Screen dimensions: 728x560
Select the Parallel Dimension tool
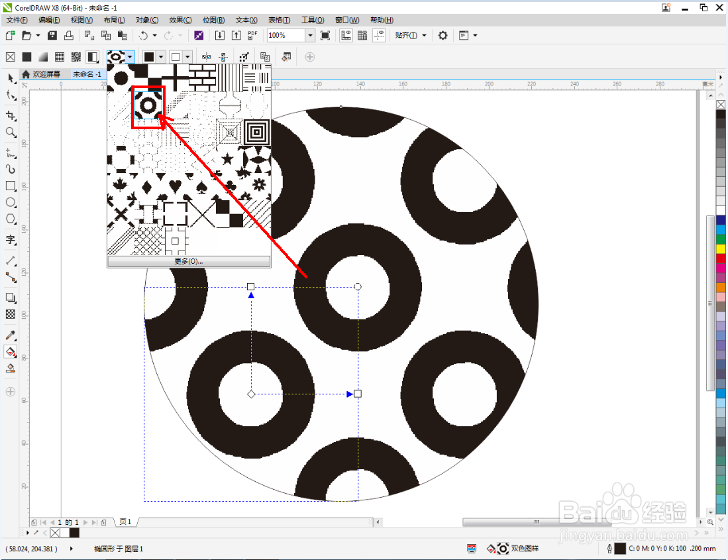tap(10, 260)
